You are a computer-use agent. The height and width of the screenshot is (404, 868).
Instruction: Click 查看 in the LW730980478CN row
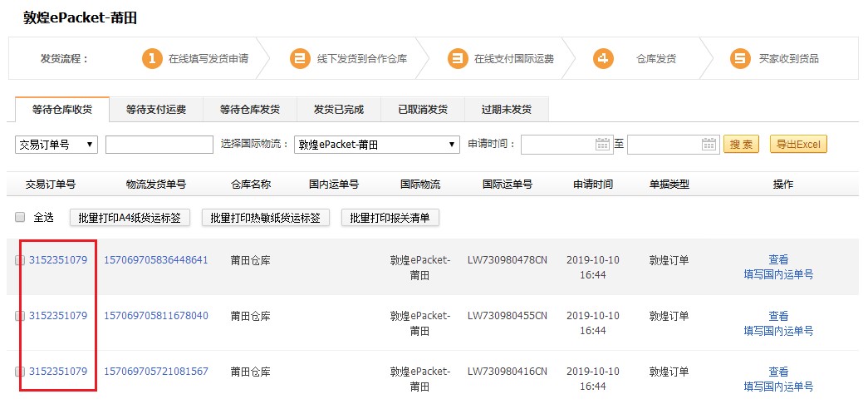click(x=778, y=260)
